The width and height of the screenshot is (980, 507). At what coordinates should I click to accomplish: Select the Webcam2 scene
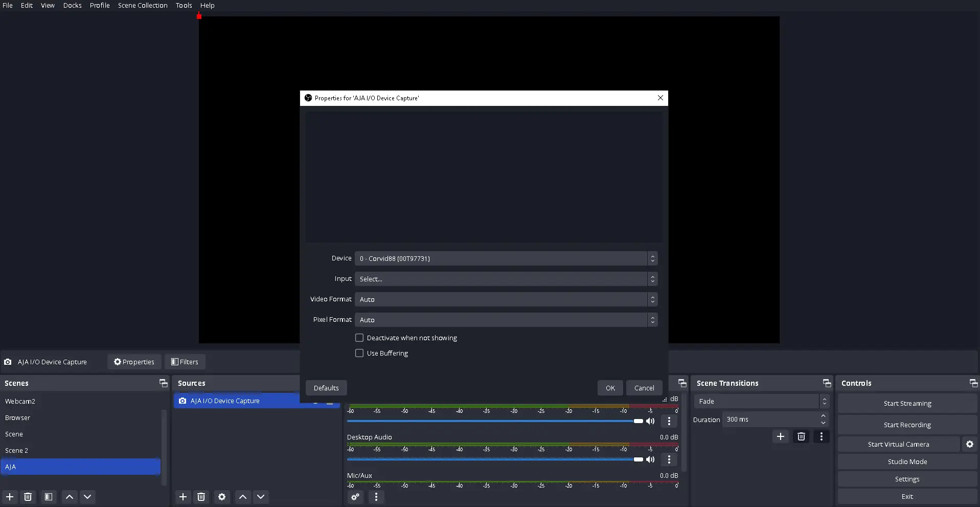pyautogui.click(x=20, y=402)
